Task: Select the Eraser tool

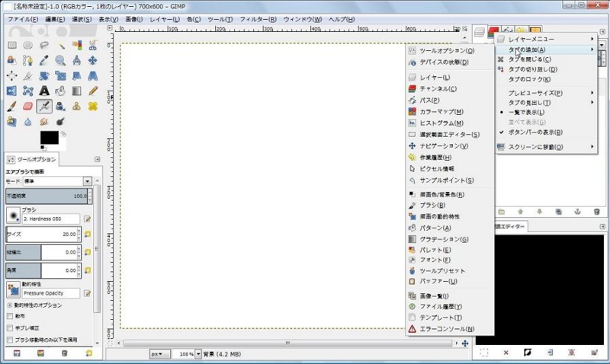Action: click(27, 106)
